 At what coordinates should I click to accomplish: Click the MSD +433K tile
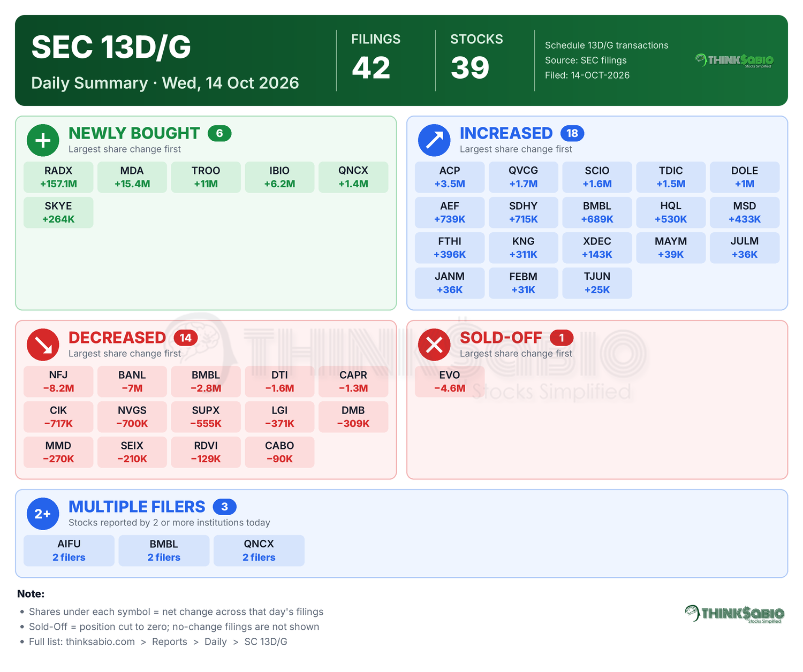click(x=745, y=212)
